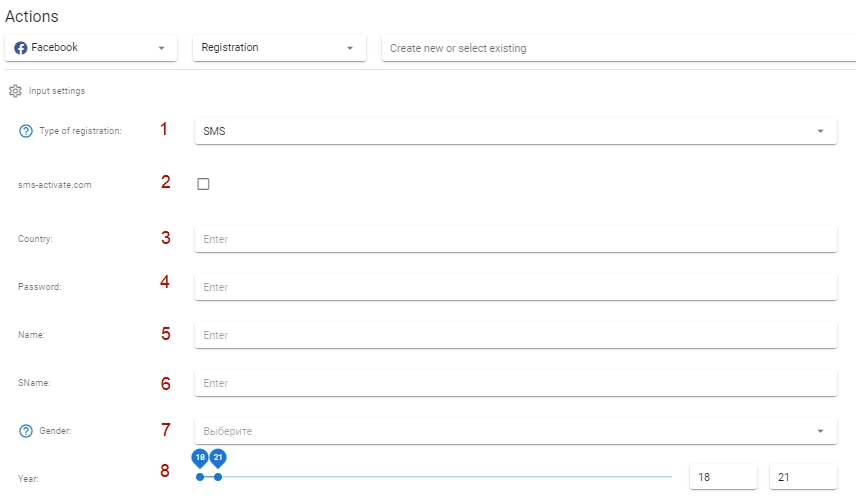
Task: Click the Facebook logo icon
Action: (x=21, y=48)
